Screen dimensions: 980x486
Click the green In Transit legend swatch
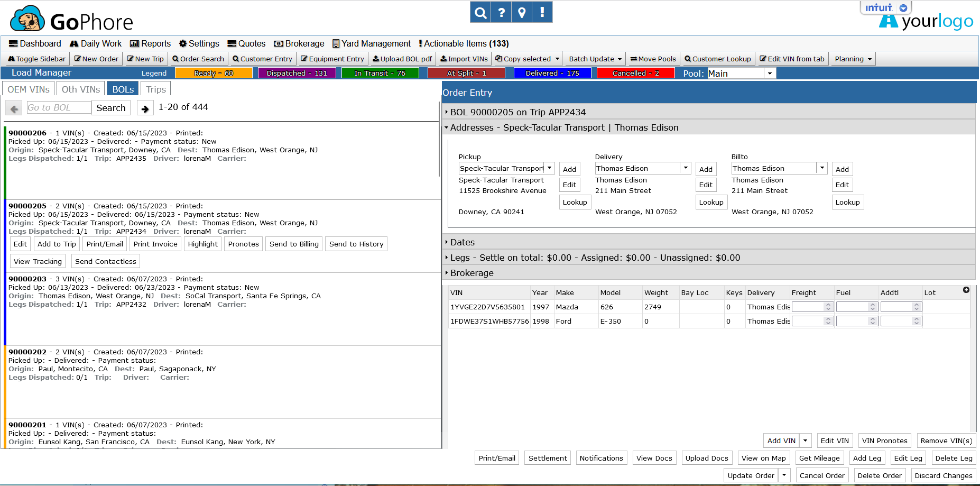380,73
